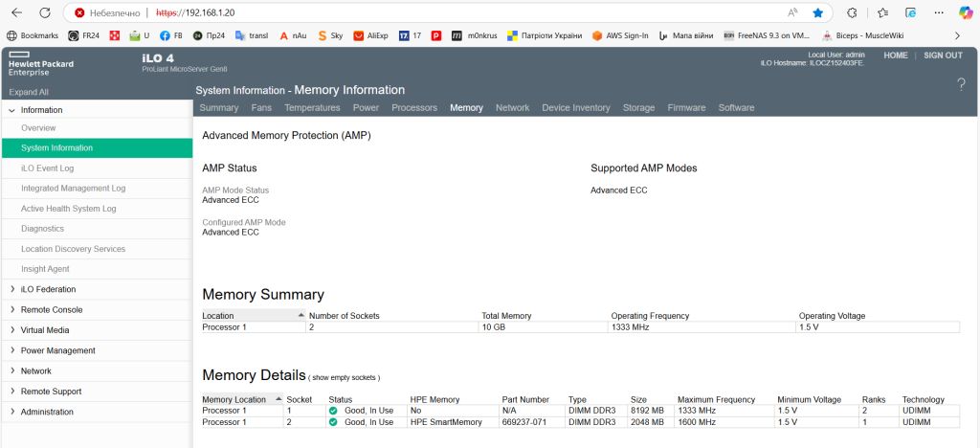Click the show empty sockets link
The image size is (980, 448).
[x=345, y=377]
